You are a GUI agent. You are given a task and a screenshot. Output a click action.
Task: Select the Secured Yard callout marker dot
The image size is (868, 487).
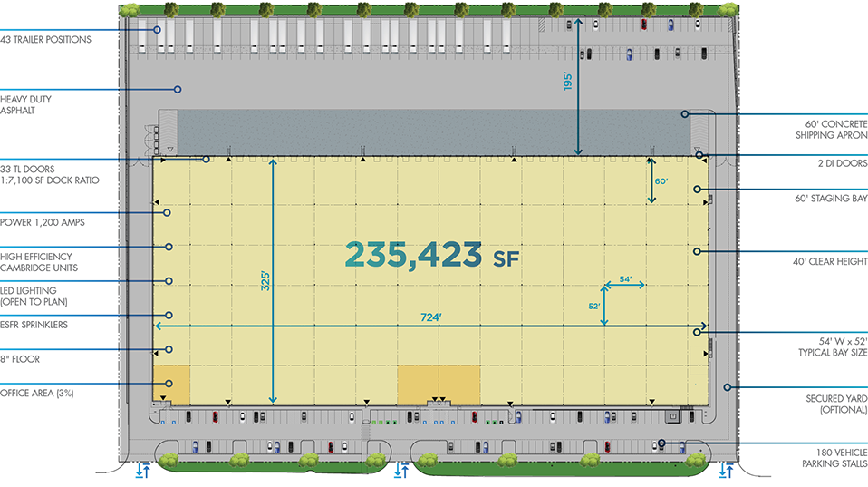pos(727,388)
